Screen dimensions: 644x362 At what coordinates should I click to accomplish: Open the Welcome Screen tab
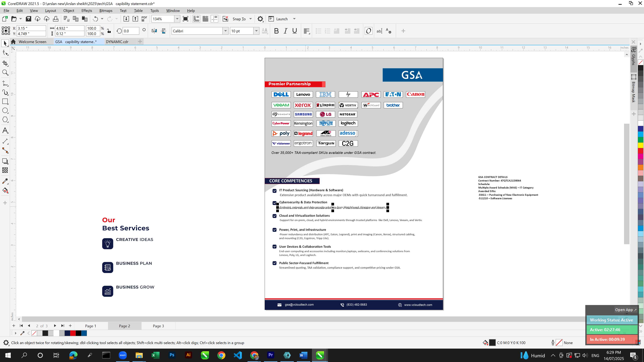(x=33, y=42)
